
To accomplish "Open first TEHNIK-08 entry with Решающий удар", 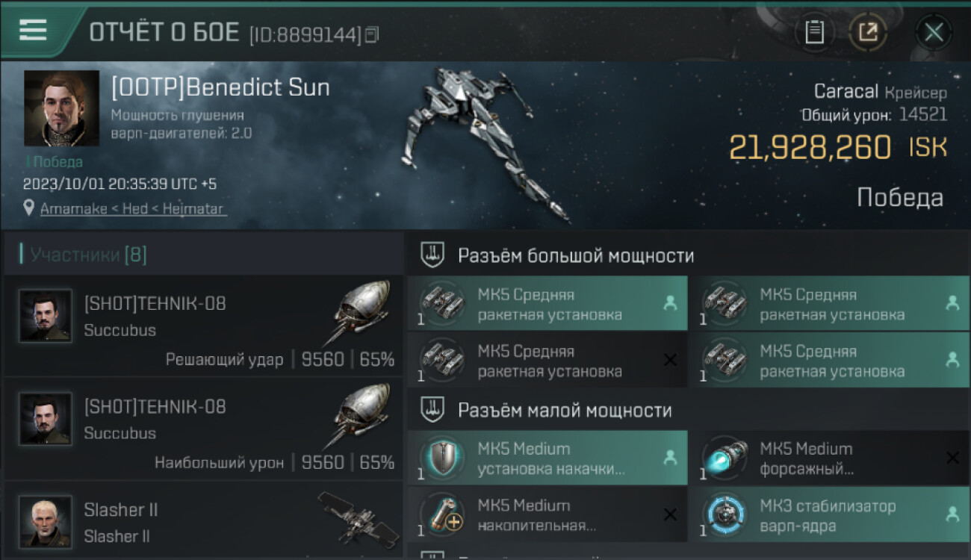I will pyautogui.click(x=203, y=326).
